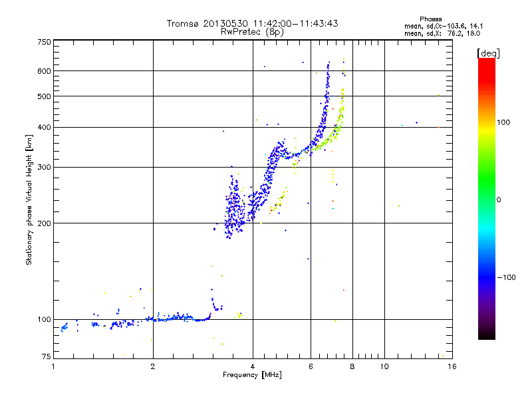The width and height of the screenshot is (532, 399).
Task: Click x-axis tick label '16'
Action: coord(452,366)
